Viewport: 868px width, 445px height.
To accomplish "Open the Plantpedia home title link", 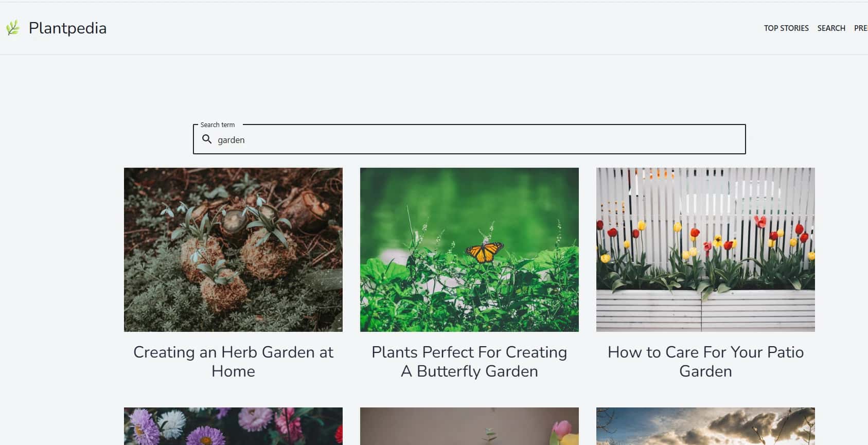I will point(67,28).
